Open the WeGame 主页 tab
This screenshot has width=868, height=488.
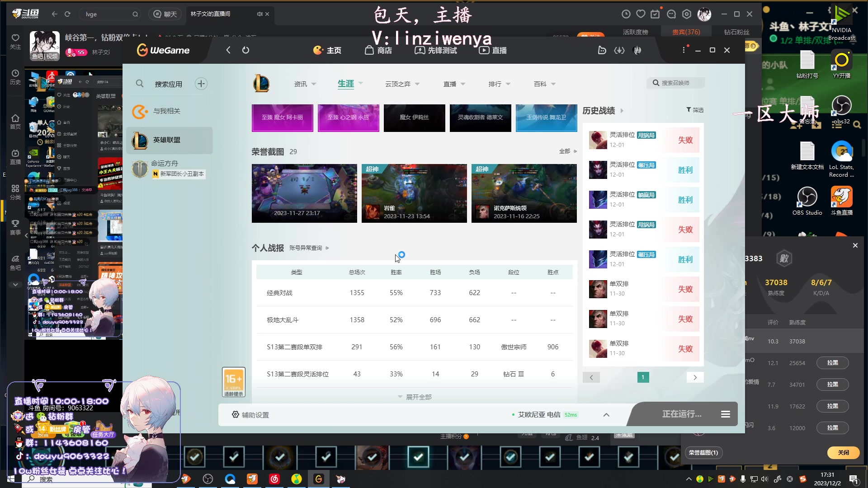[x=327, y=50]
